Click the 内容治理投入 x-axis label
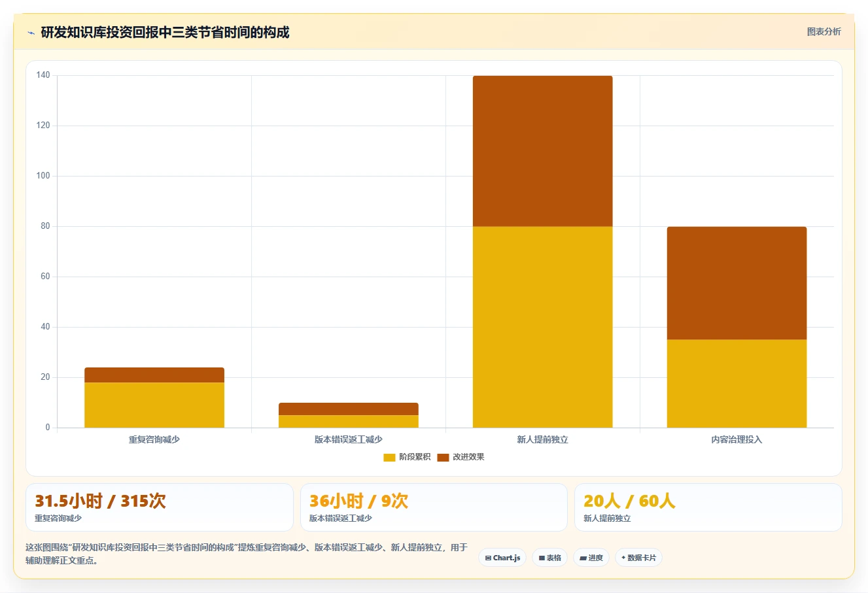868x593 pixels. tap(737, 439)
